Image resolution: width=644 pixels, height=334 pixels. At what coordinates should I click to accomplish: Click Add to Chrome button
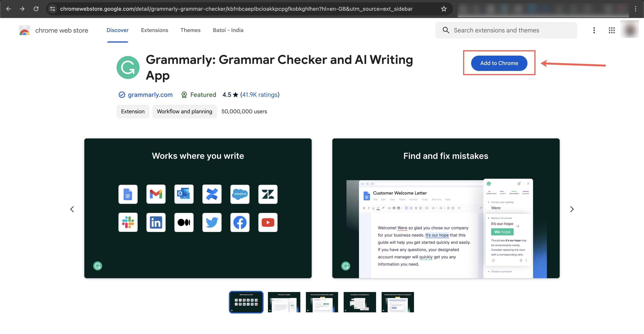[x=499, y=63]
